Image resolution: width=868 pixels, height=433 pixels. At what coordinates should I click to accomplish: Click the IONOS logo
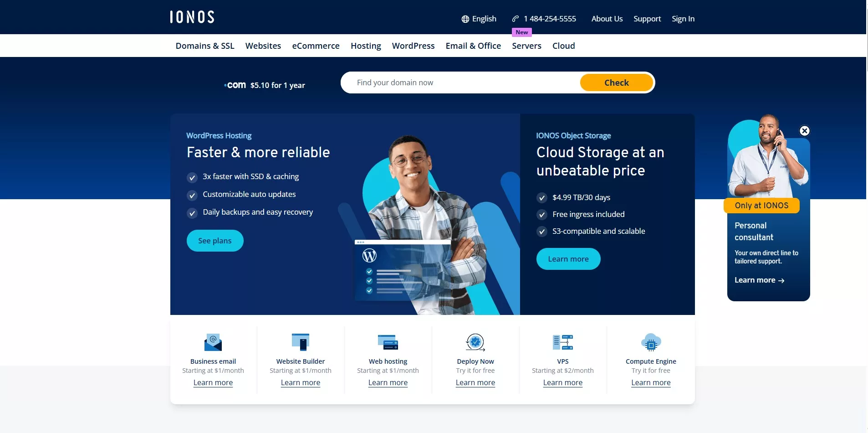[x=192, y=17]
